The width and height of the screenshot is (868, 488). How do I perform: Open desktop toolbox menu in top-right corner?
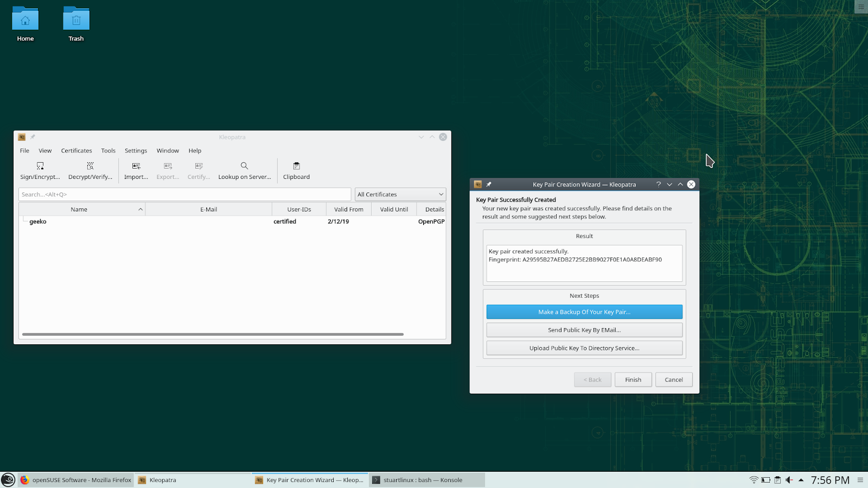click(x=861, y=7)
